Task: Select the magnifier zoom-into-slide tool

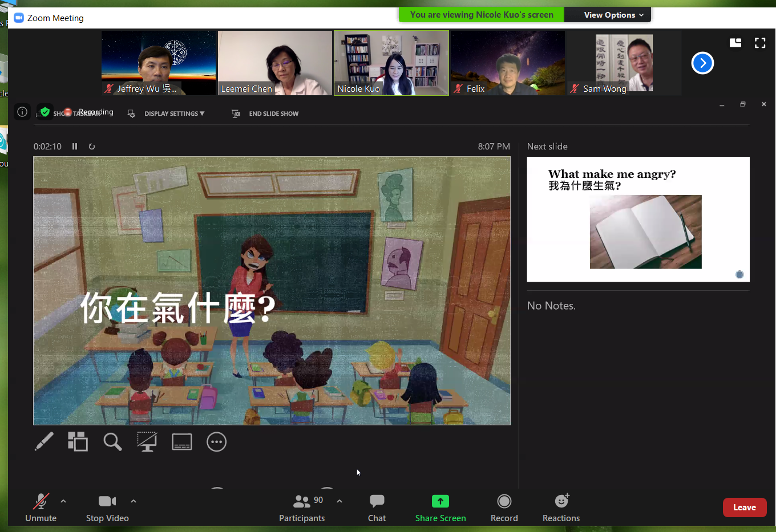Action: [112, 441]
